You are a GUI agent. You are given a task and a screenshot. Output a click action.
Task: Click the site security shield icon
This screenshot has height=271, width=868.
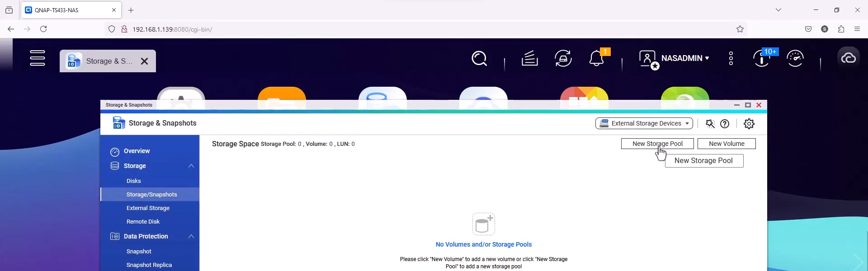[x=112, y=29]
